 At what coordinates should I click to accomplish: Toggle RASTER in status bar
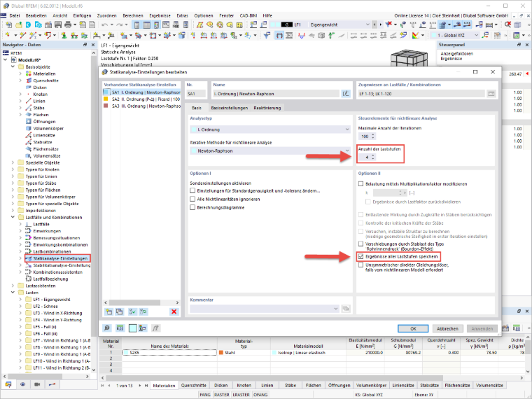coord(222,395)
